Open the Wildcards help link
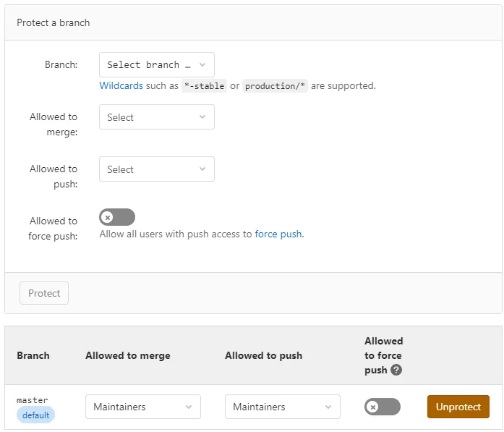The width and height of the screenshot is (504, 432). coord(121,85)
